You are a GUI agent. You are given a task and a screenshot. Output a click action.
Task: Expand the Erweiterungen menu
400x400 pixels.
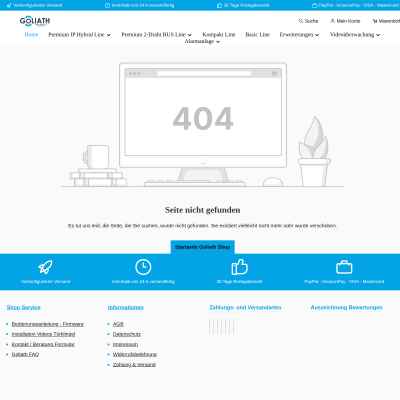click(299, 35)
